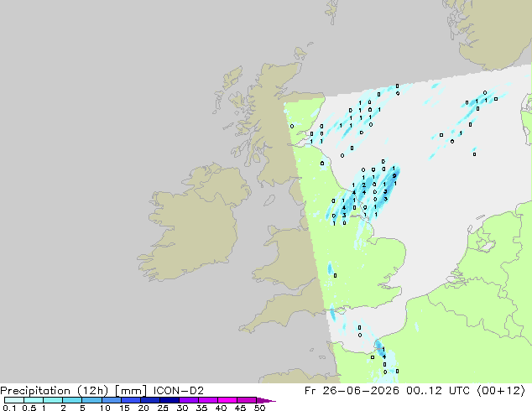The height and width of the screenshot is (411, 532).
Task: Click the "Fr 26-06-2026" date text
Action: click(352, 391)
